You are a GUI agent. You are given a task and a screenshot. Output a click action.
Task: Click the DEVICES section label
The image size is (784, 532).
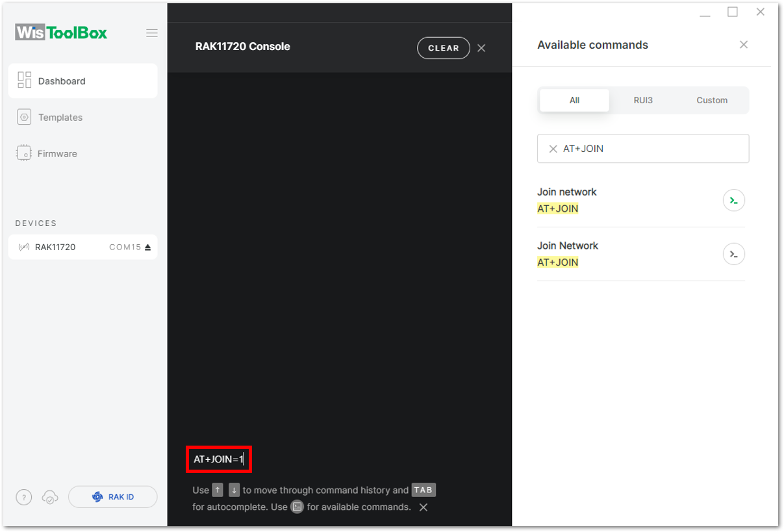click(x=36, y=223)
